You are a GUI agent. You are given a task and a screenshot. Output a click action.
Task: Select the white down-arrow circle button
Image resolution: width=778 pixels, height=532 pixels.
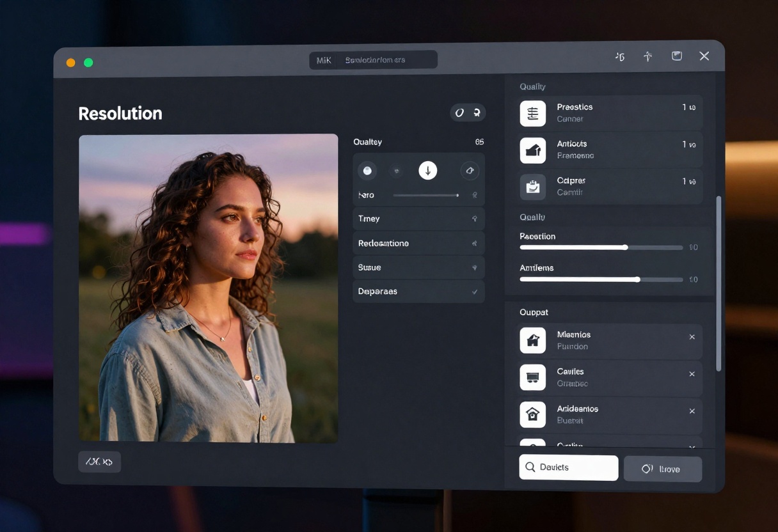click(x=428, y=170)
